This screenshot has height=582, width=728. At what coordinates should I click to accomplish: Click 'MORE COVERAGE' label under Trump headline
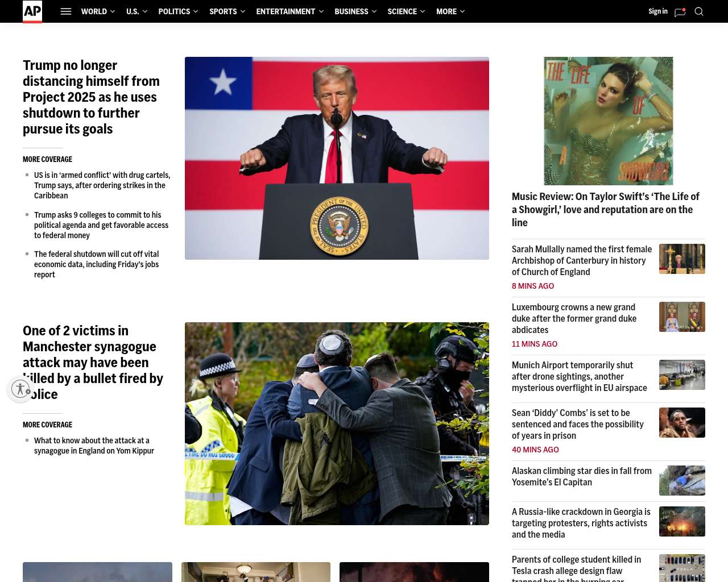coord(47,159)
